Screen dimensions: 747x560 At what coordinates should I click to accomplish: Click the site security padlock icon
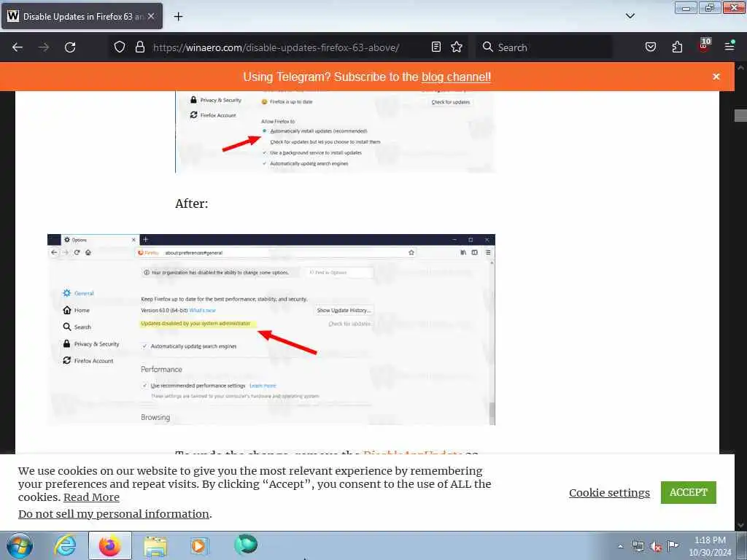click(x=140, y=47)
